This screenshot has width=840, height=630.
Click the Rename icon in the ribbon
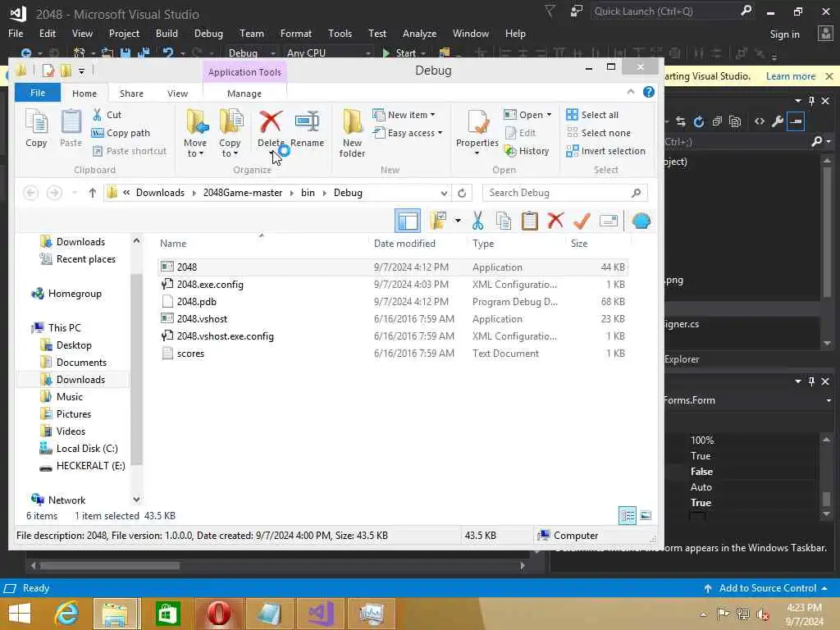point(307,121)
